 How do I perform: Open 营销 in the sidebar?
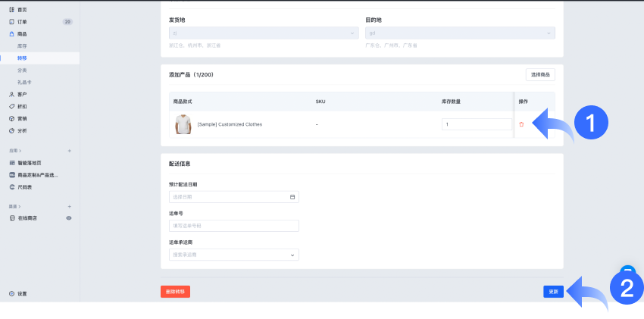click(22, 119)
